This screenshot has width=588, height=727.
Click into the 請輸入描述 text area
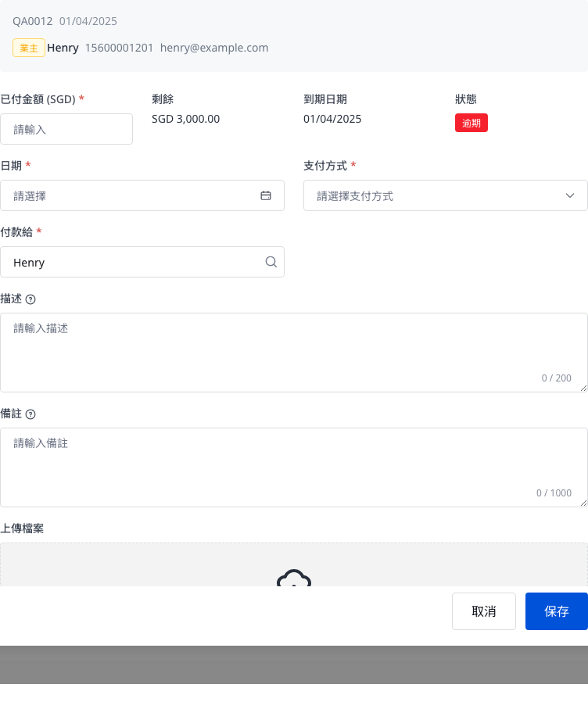294,353
